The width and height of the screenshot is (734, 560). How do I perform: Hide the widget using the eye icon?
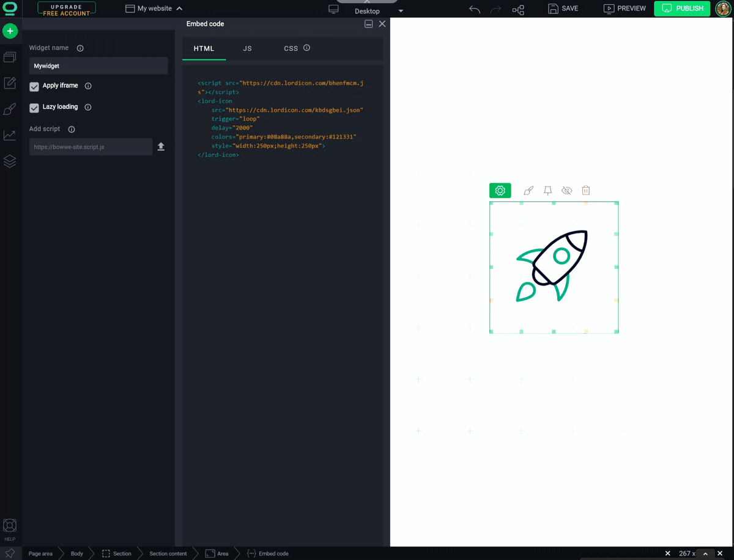pos(567,191)
